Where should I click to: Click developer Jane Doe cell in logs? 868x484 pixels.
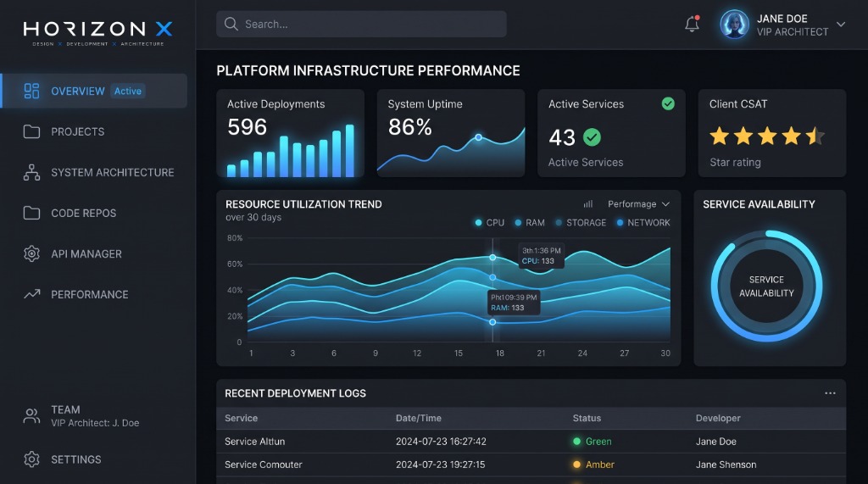[x=715, y=442]
